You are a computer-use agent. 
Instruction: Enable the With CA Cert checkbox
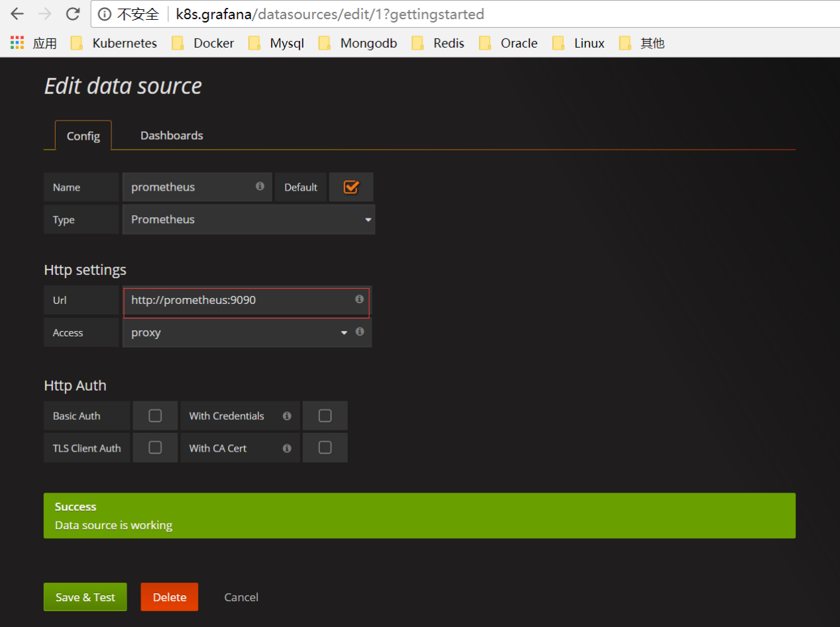coord(325,448)
